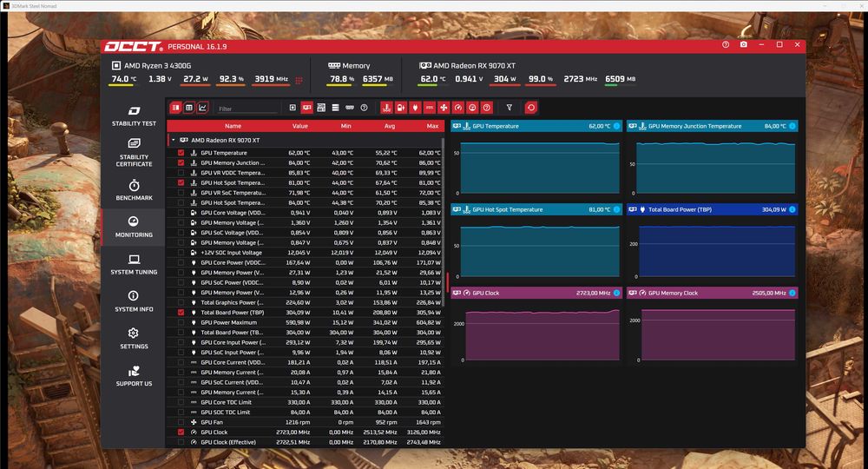868x469 pixels.
Task: Sort by the Avg column header
Action: tap(390, 126)
